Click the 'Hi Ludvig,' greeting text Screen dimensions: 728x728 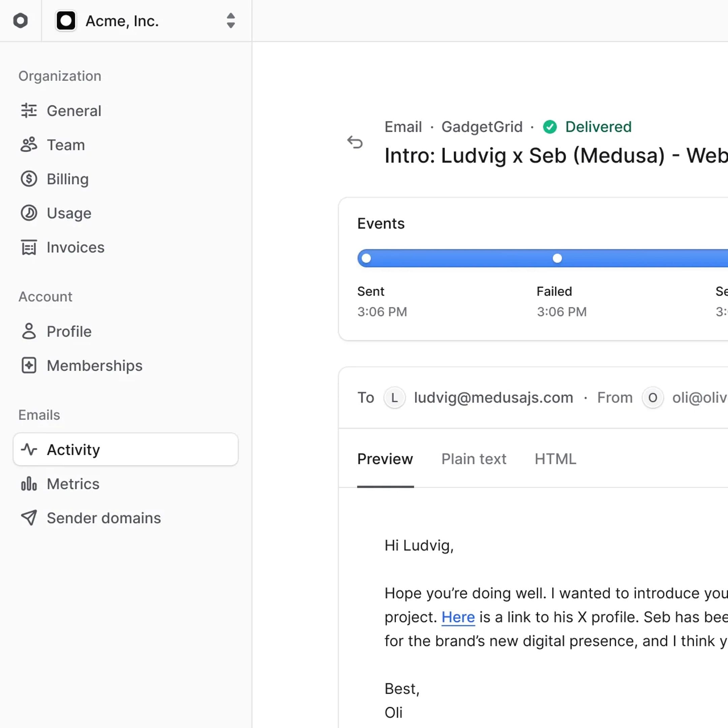click(419, 546)
